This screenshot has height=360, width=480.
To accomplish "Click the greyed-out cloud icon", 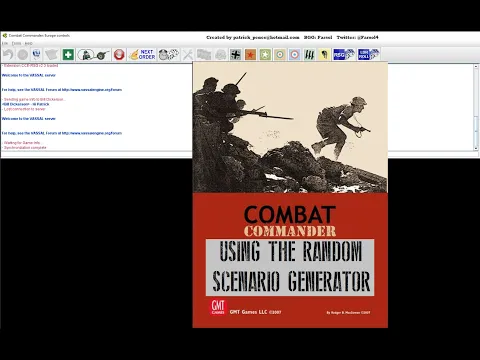I will tap(220, 54).
